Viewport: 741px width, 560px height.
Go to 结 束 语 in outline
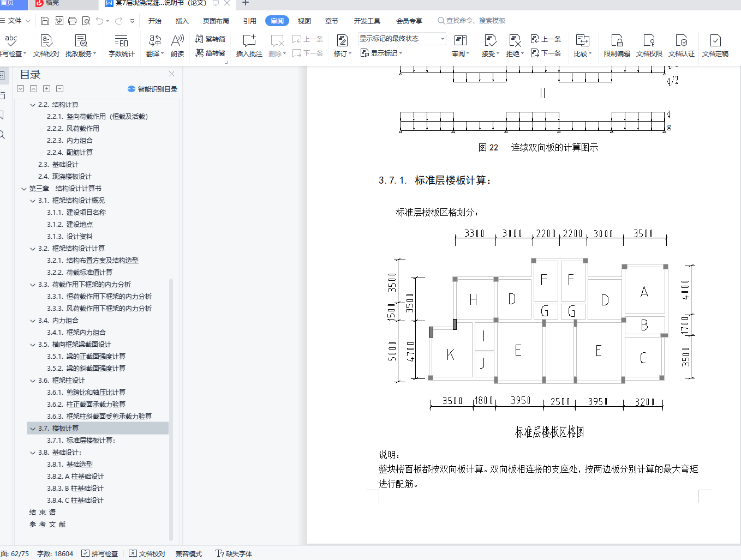pyautogui.click(x=43, y=513)
